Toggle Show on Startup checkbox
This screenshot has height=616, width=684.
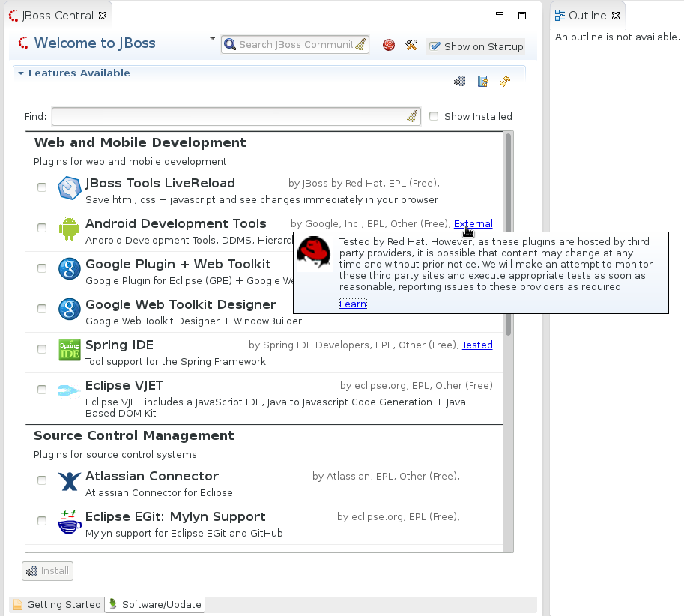tap(435, 46)
